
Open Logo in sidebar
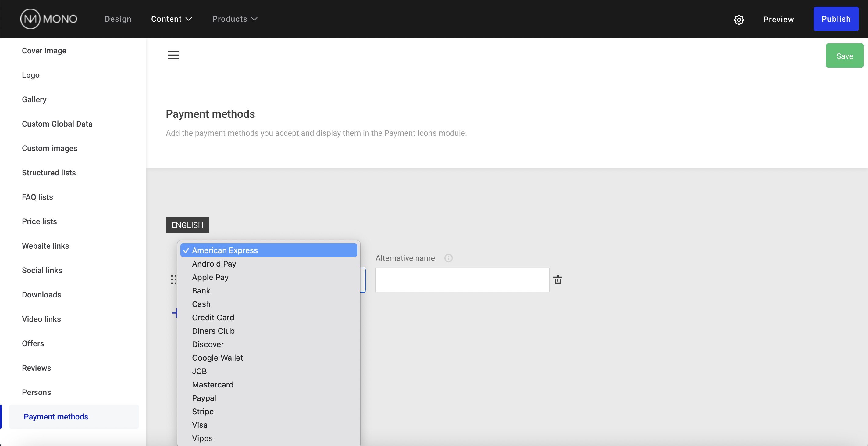point(31,75)
